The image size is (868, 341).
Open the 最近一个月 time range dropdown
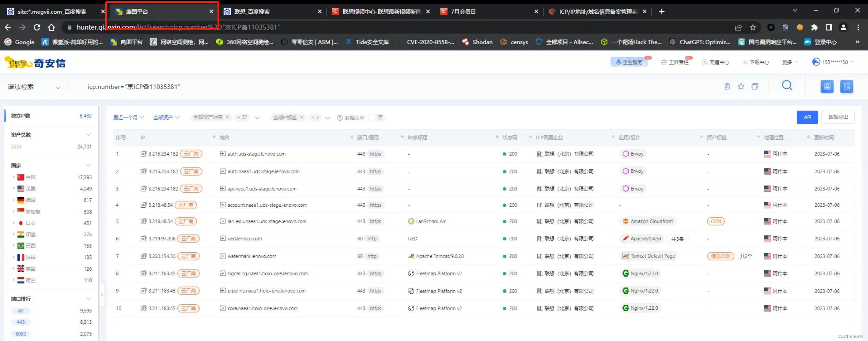[128, 117]
